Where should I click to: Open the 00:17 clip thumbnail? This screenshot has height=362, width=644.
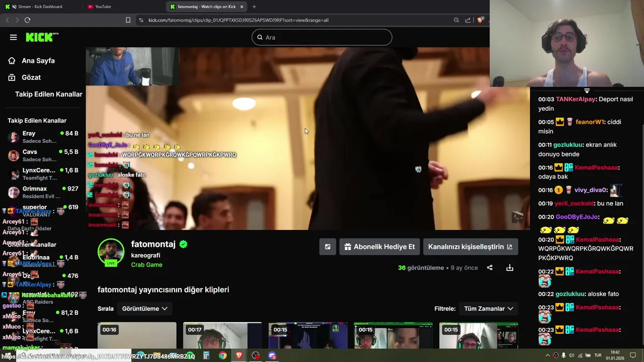[x=222, y=335]
